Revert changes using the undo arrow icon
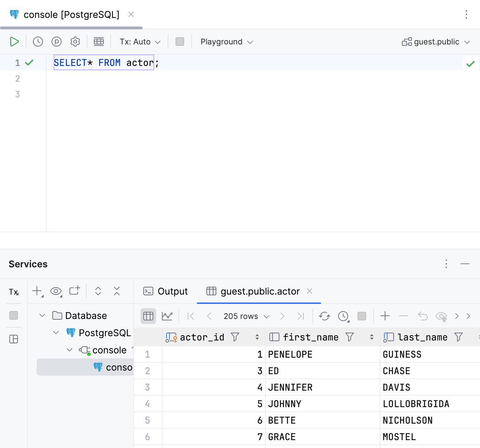480x448 pixels. (423, 316)
